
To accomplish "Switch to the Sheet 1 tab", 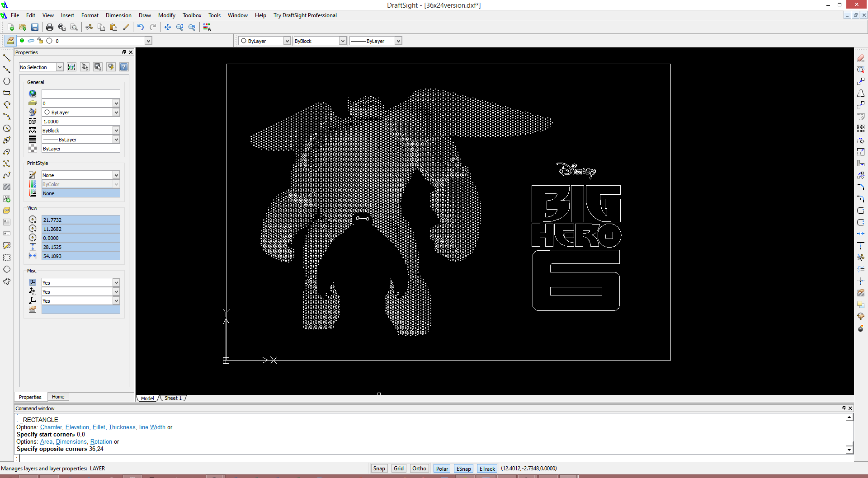I will pos(173,398).
